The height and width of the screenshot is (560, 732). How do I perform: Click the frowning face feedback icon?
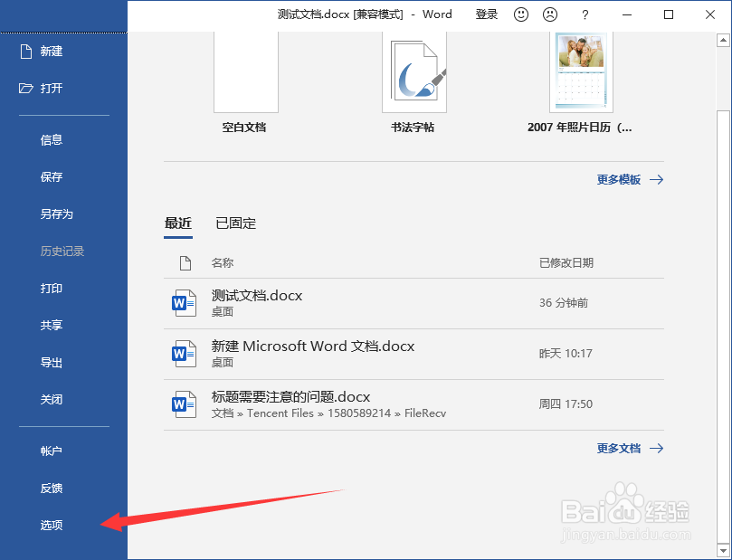tap(550, 14)
